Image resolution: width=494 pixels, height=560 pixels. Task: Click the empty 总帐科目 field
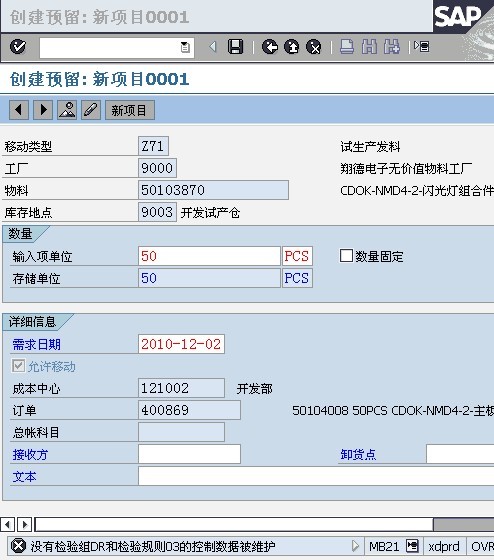point(181,432)
